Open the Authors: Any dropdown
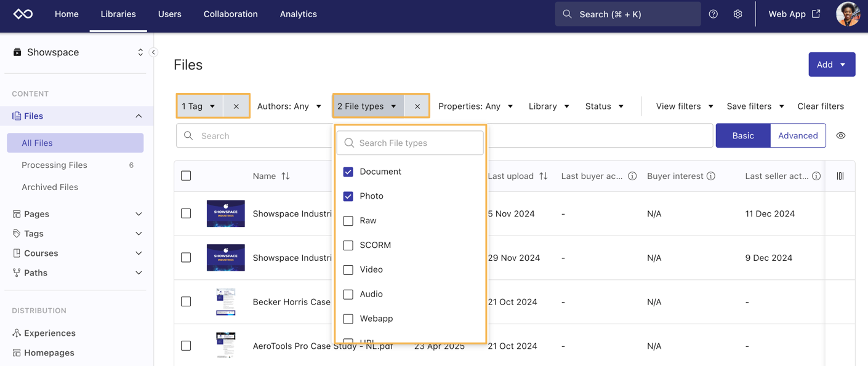Image resolution: width=868 pixels, height=366 pixels. 289,106
